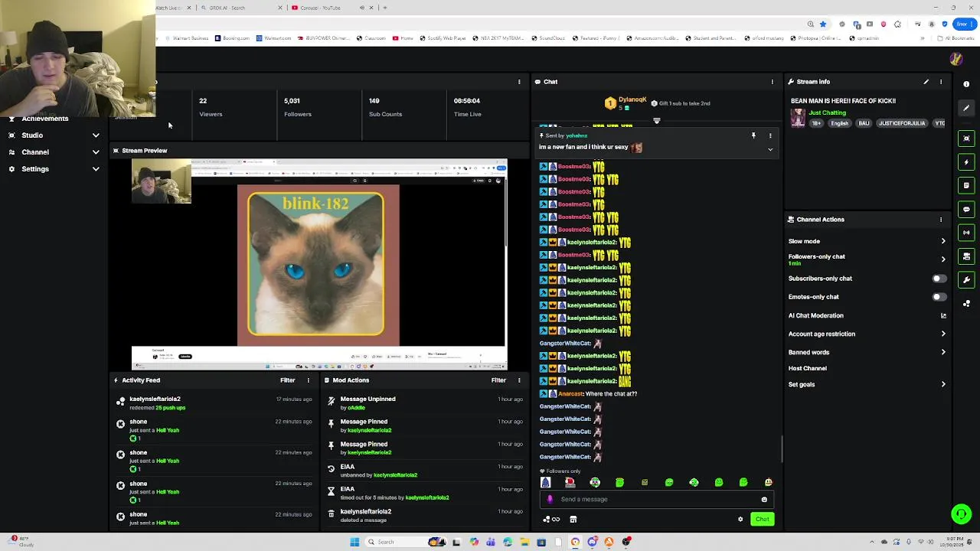Toggle the notes widget icon in right sidebar

[x=966, y=185]
